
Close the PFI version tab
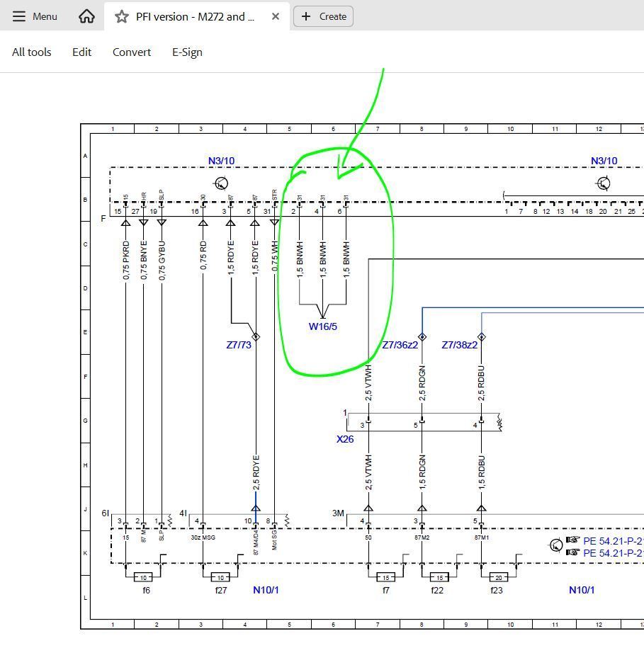click(276, 16)
